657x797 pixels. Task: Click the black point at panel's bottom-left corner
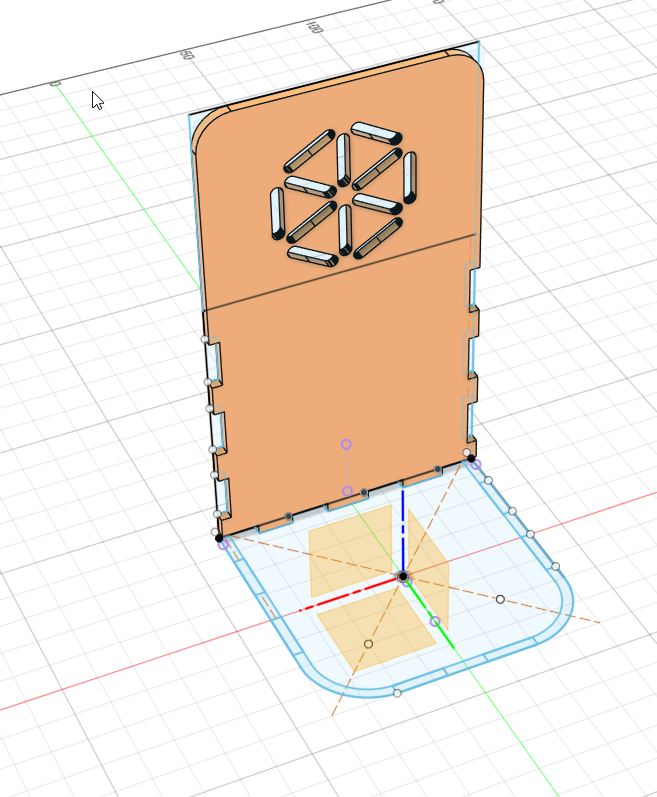pyautogui.click(x=219, y=538)
